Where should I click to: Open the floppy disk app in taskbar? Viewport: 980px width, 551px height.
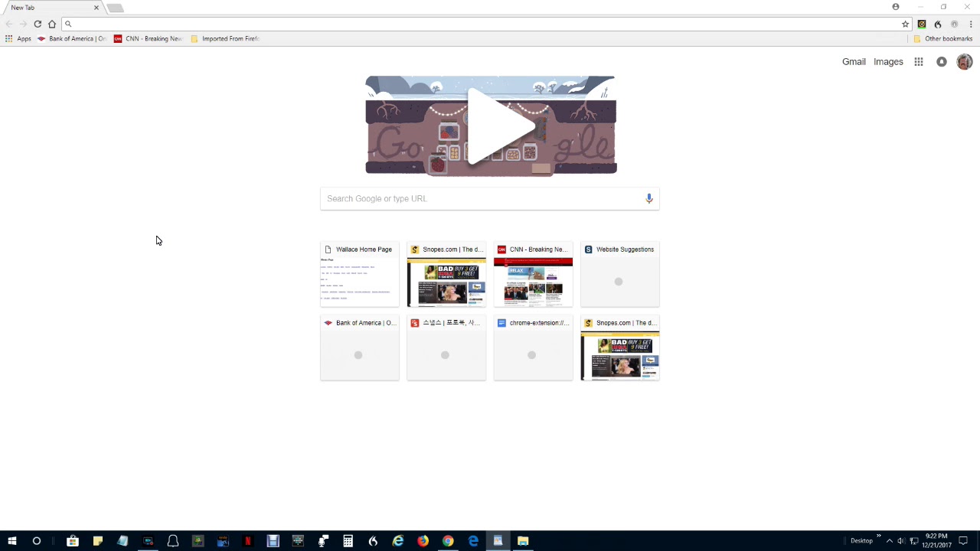tap(273, 541)
